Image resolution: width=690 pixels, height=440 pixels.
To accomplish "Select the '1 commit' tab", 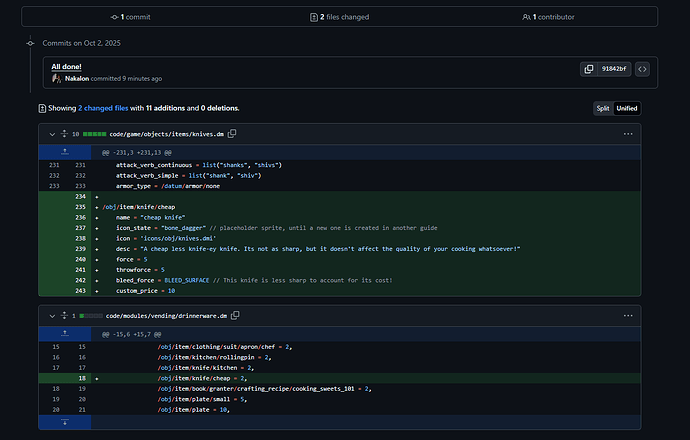I will [131, 17].
